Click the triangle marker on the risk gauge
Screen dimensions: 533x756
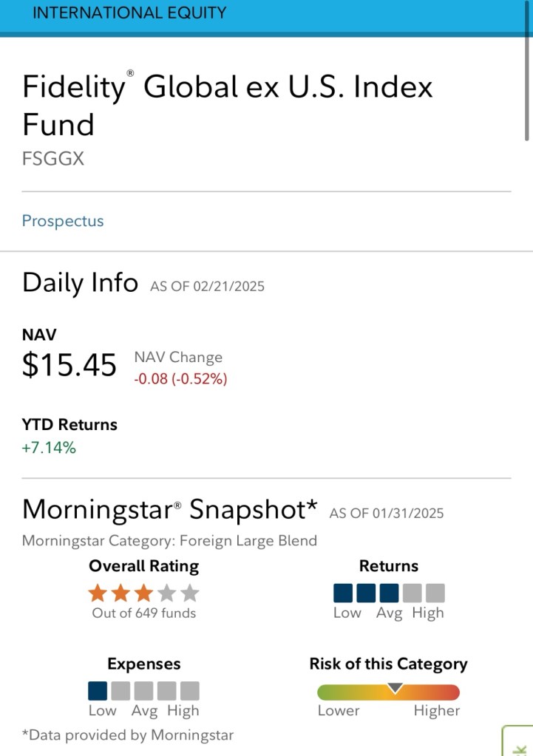tap(395, 688)
